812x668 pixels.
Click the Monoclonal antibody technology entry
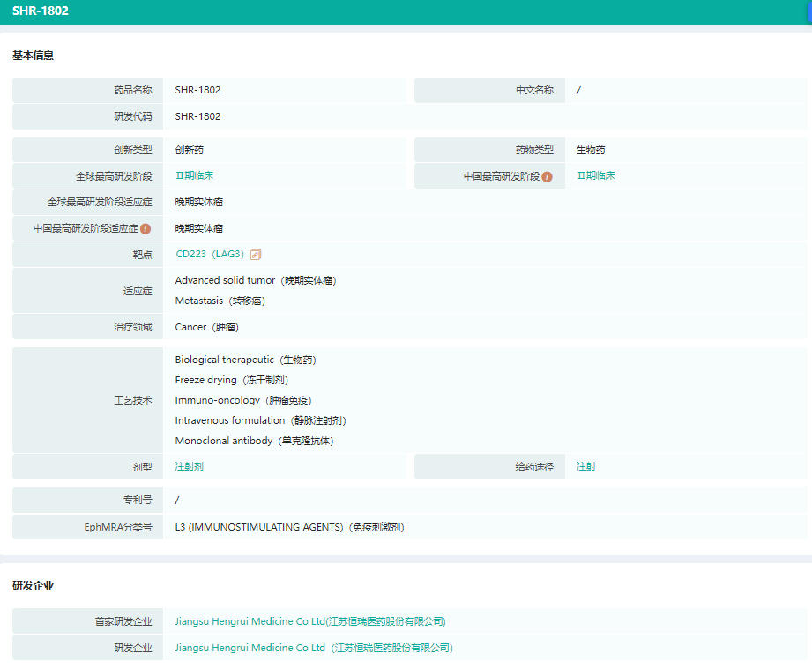coord(254,441)
